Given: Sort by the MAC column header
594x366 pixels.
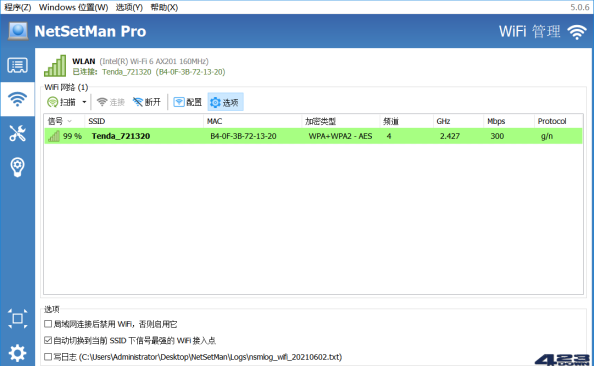Looking at the screenshot, I should click(253, 121).
